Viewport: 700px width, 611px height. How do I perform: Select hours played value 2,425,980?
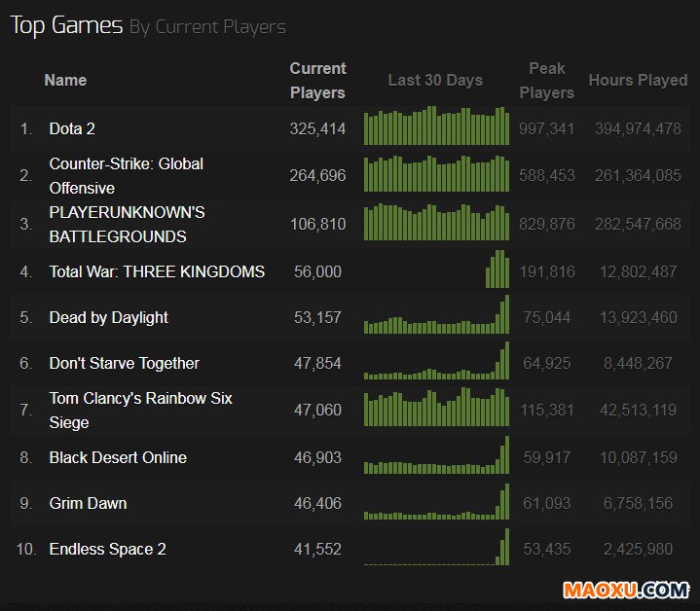click(638, 549)
